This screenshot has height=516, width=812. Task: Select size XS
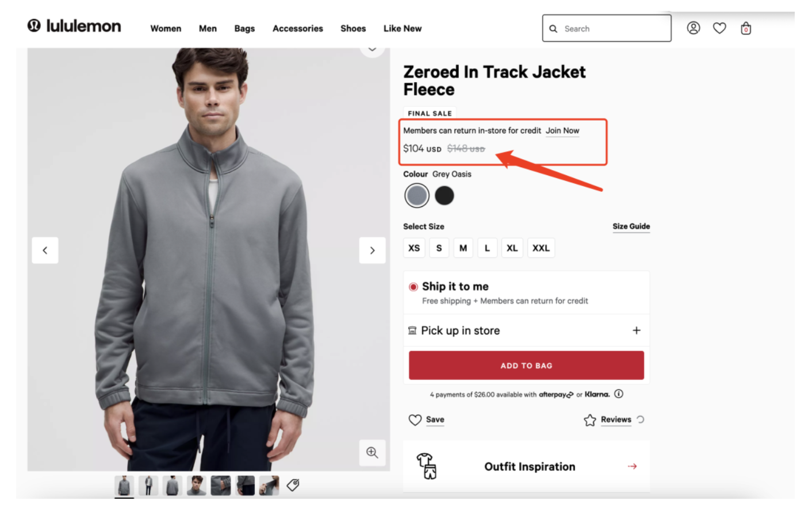pos(414,248)
